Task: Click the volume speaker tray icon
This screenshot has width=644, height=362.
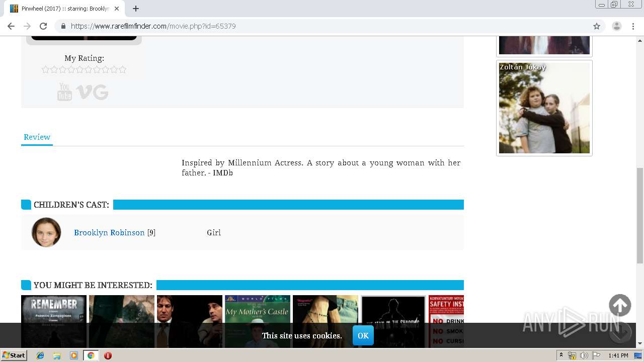Action: tap(584, 355)
